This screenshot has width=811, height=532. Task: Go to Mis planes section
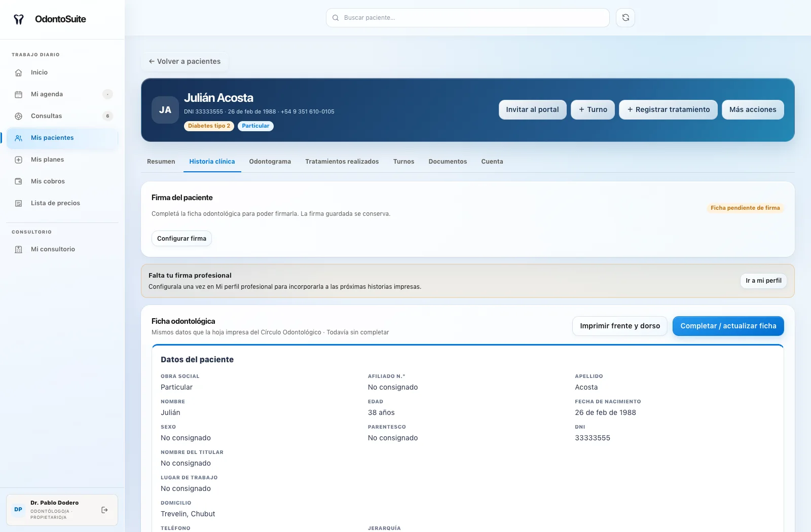[62, 160]
